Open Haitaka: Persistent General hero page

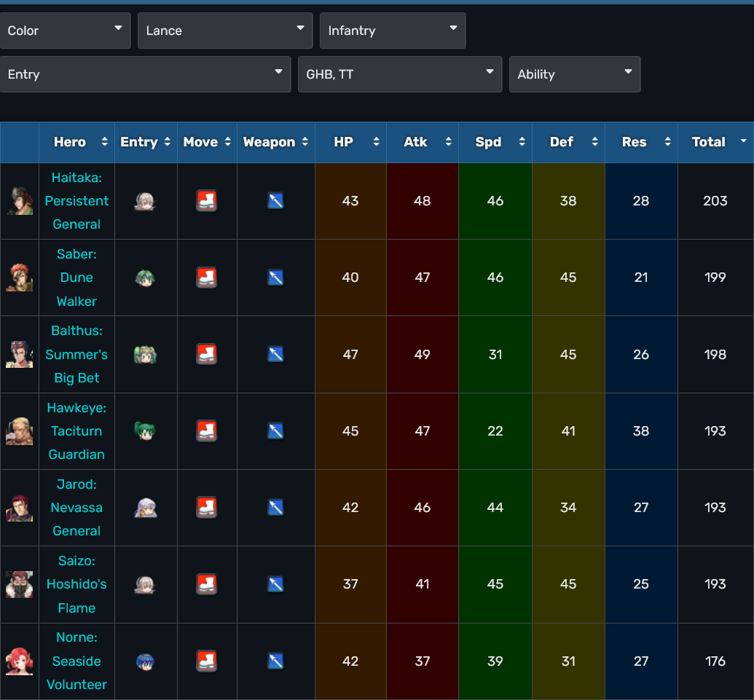pos(76,201)
